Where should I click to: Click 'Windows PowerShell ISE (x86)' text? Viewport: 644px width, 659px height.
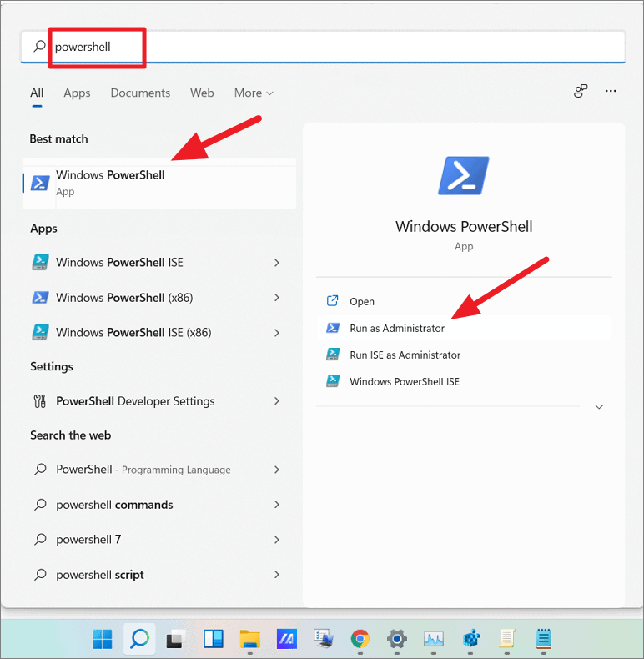pos(133,333)
